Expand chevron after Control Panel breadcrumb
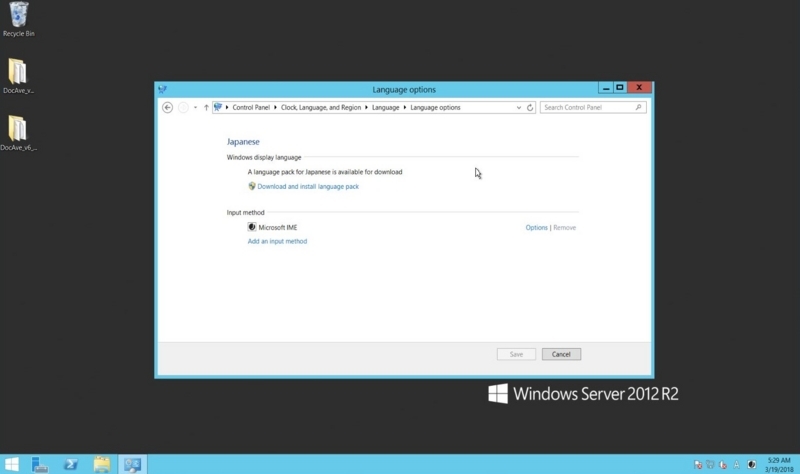Image resolution: width=800 pixels, height=474 pixels. 276,108
